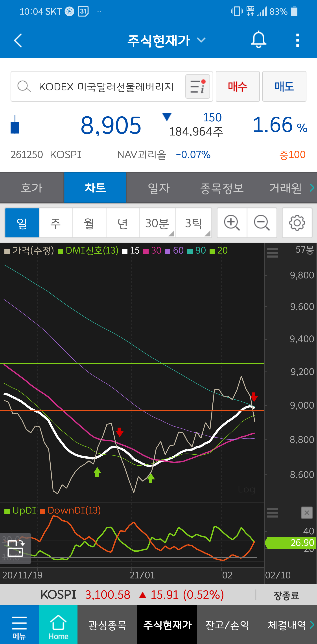Tap the blue candlestick icon
317x644 pixels.
point(15,125)
